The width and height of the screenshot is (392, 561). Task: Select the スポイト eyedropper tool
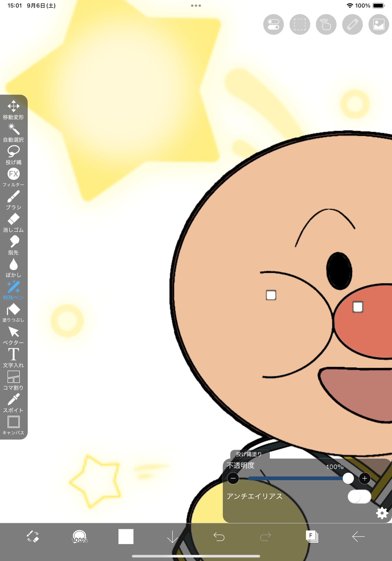(13, 403)
